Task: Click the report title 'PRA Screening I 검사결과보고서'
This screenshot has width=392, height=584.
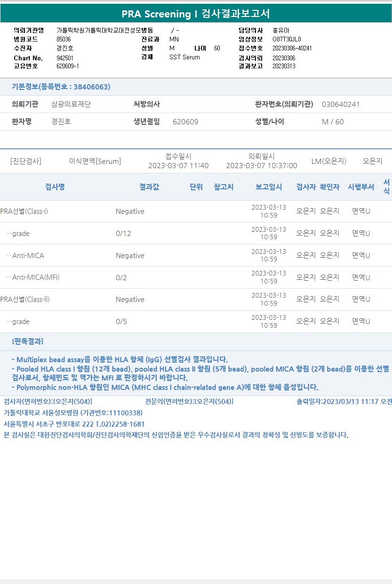Action: click(x=196, y=14)
